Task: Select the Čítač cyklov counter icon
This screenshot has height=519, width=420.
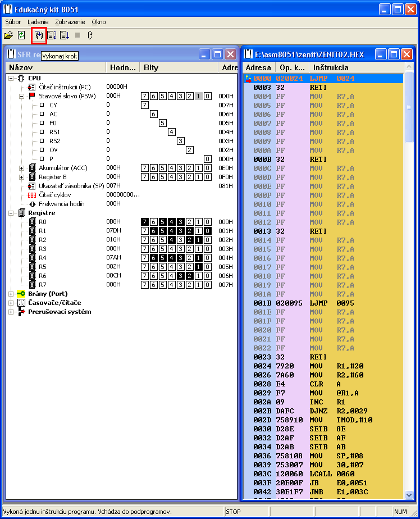Action: point(32,195)
